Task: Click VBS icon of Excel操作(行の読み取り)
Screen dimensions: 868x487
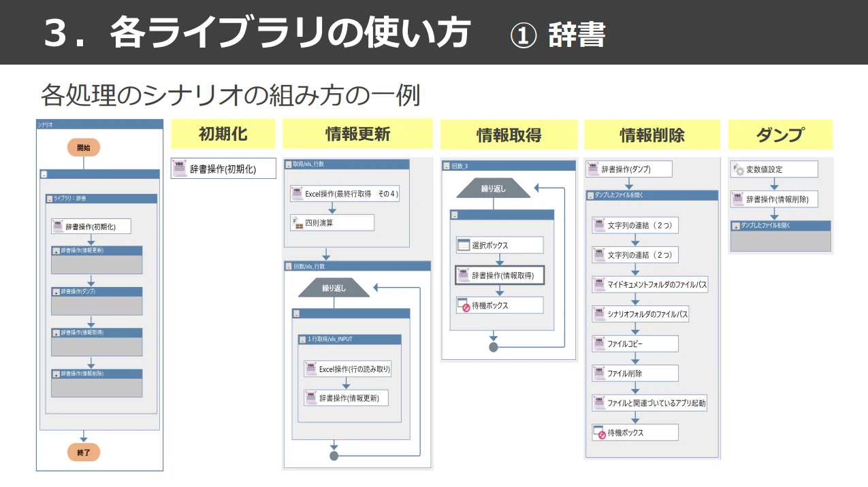Action: pos(311,369)
